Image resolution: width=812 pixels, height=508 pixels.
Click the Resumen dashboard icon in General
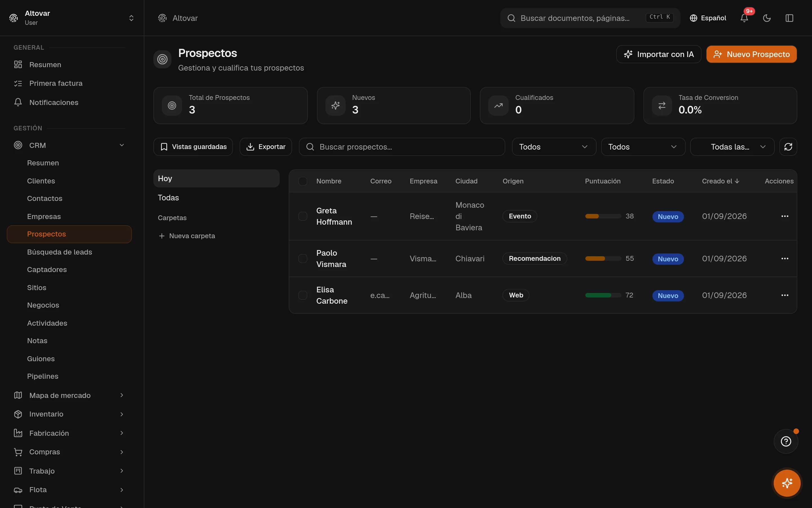(18, 65)
